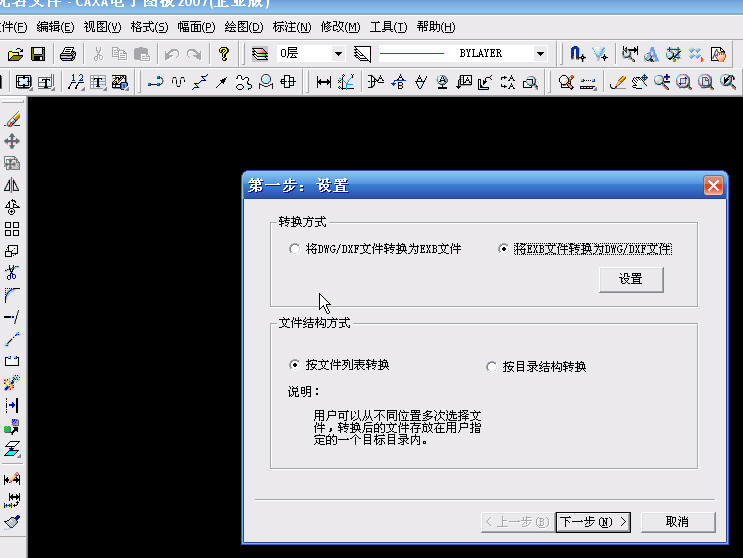Cut selection using the scissors icon
Image resolution: width=743 pixels, height=558 pixels.
98,54
